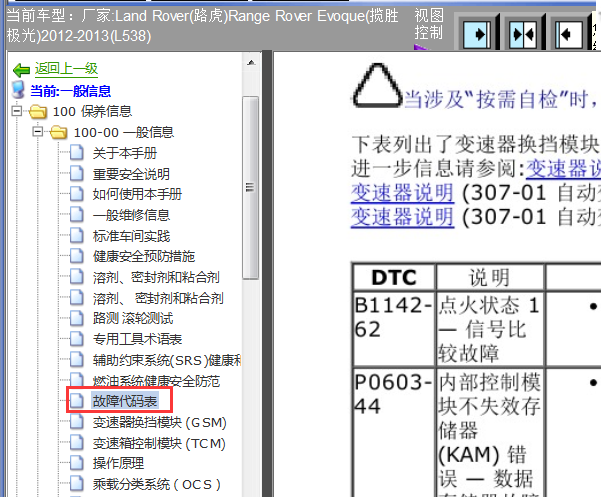Click page icon beside 专用工具术语表
The image size is (601, 497).
77,338
